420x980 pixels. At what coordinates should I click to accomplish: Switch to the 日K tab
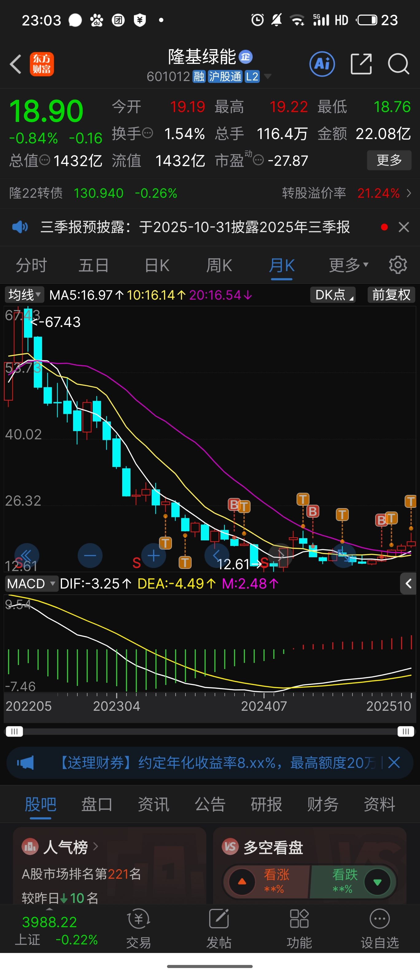157,265
